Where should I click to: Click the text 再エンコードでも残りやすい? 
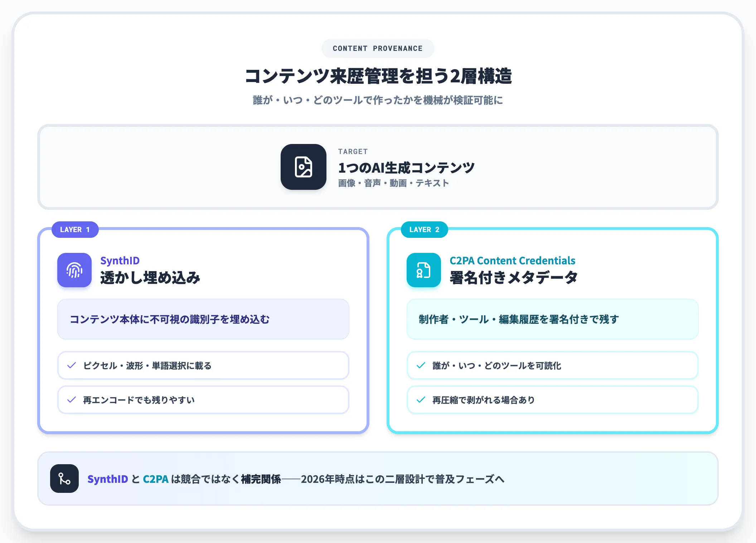[x=139, y=400]
